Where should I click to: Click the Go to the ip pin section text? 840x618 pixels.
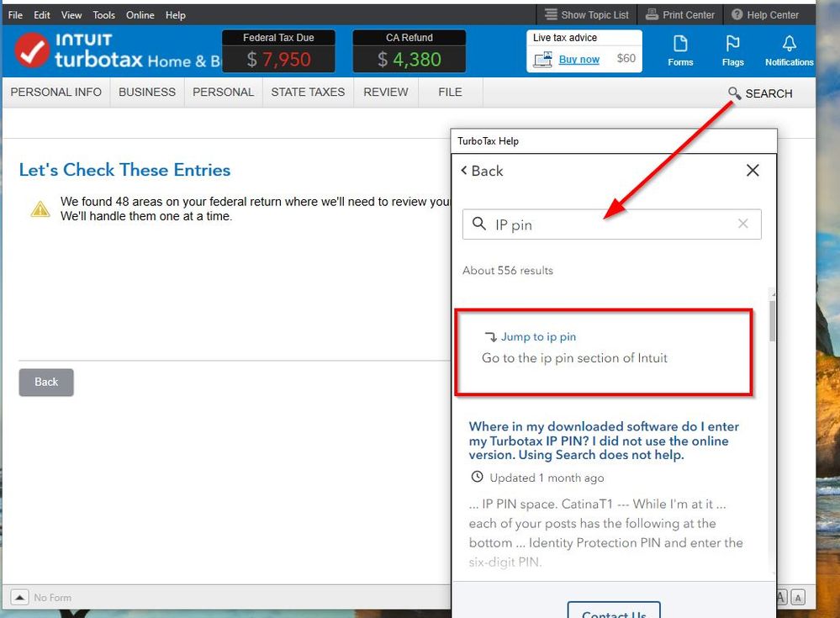point(574,357)
